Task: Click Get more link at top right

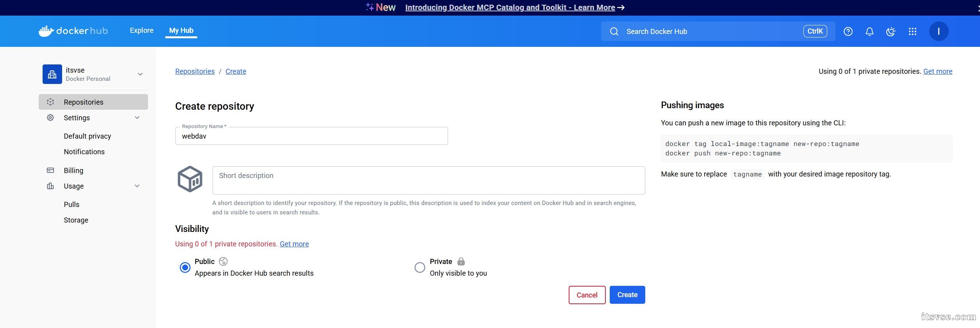Action: click(937, 71)
